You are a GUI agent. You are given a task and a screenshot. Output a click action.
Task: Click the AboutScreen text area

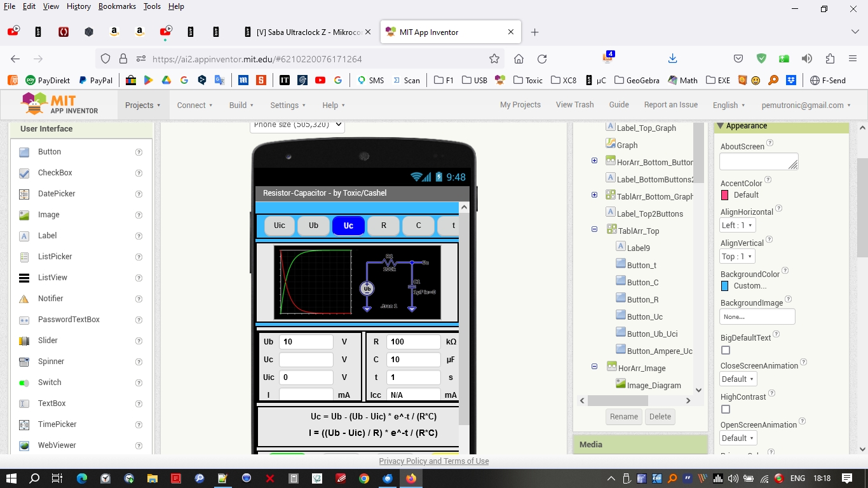[759, 161]
